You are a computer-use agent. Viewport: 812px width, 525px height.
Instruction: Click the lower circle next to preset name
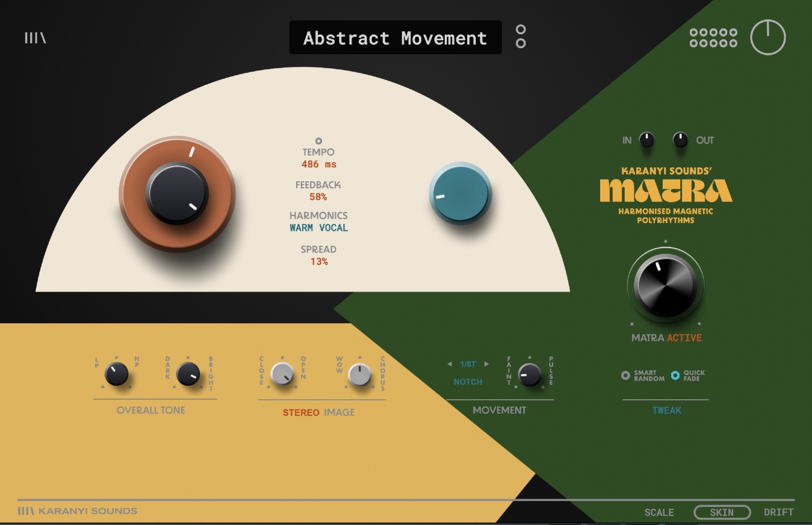tap(521, 43)
